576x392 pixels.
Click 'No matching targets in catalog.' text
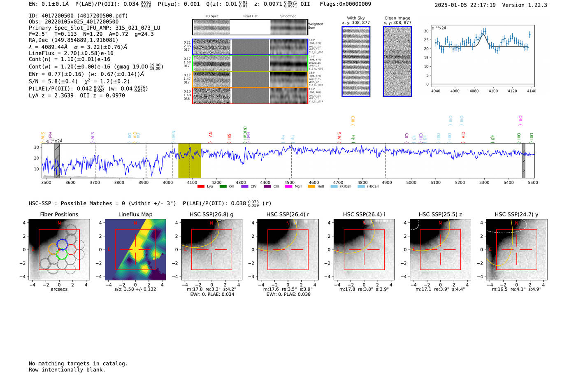(x=78, y=364)
